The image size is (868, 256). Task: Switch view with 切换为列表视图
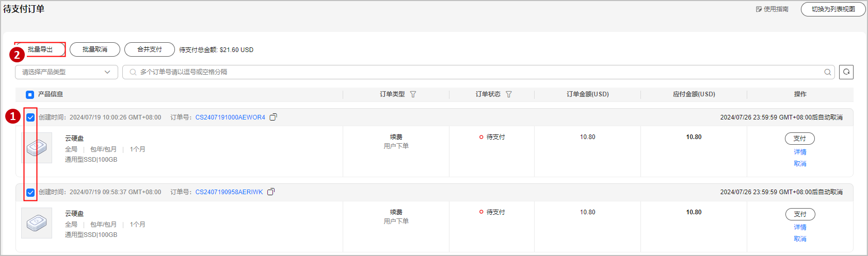pos(833,9)
